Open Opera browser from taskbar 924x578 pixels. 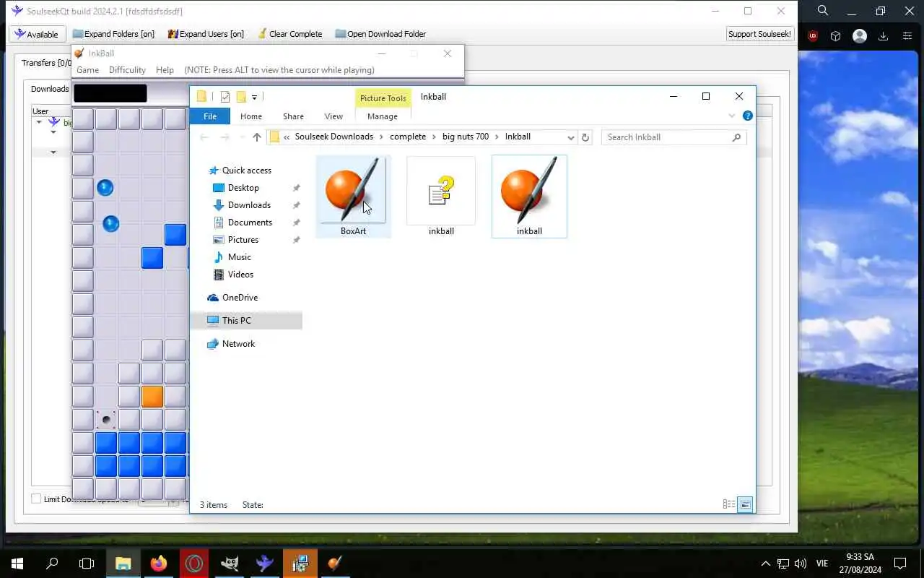pyautogui.click(x=194, y=564)
